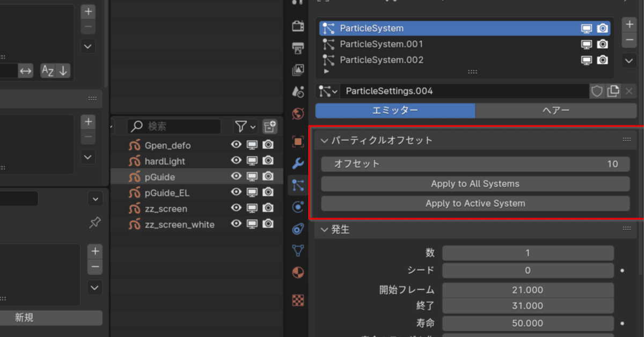Open the World properties tab
This screenshot has width=644, height=337.
point(298,114)
